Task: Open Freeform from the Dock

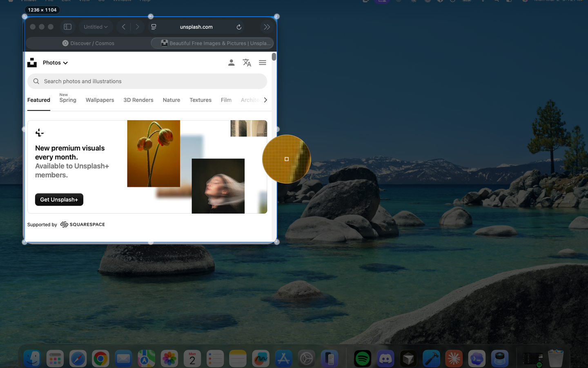Action: click(x=261, y=359)
